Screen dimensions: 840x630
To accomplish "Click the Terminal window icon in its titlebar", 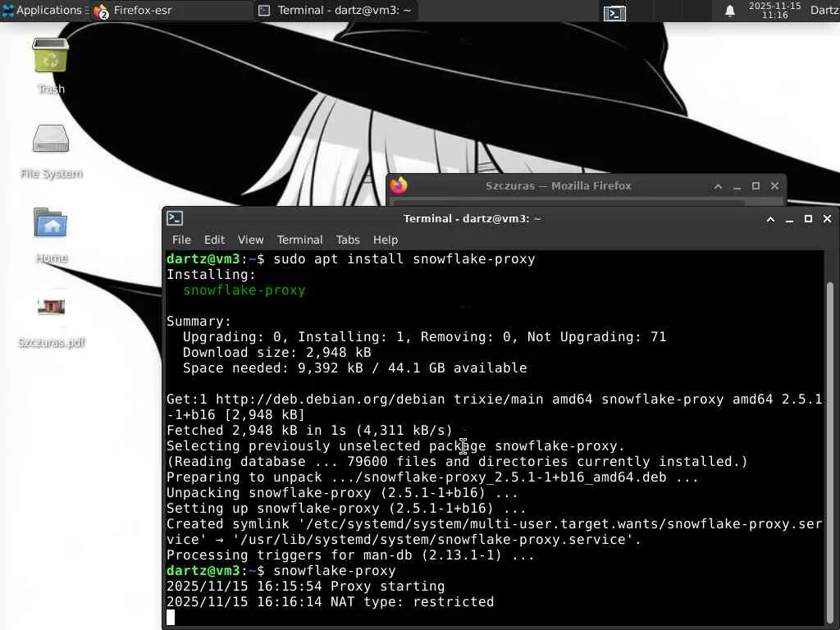I will [x=175, y=218].
